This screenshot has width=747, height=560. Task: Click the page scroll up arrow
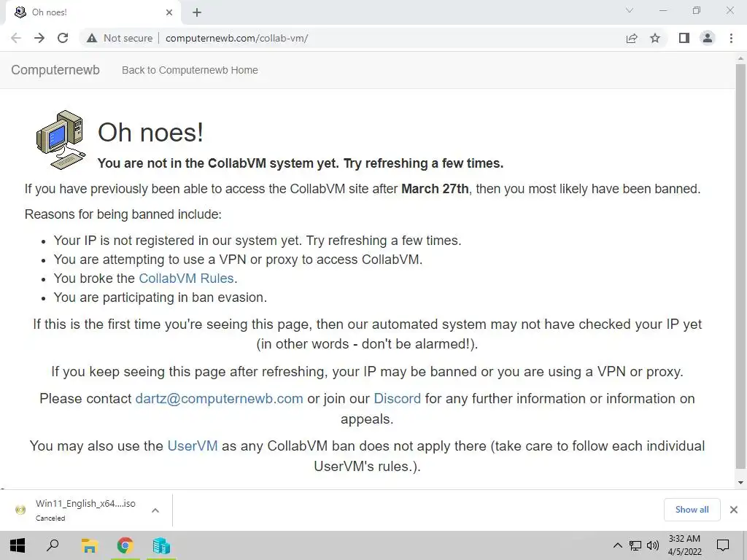pyautogui.click(x=740, y=58)
